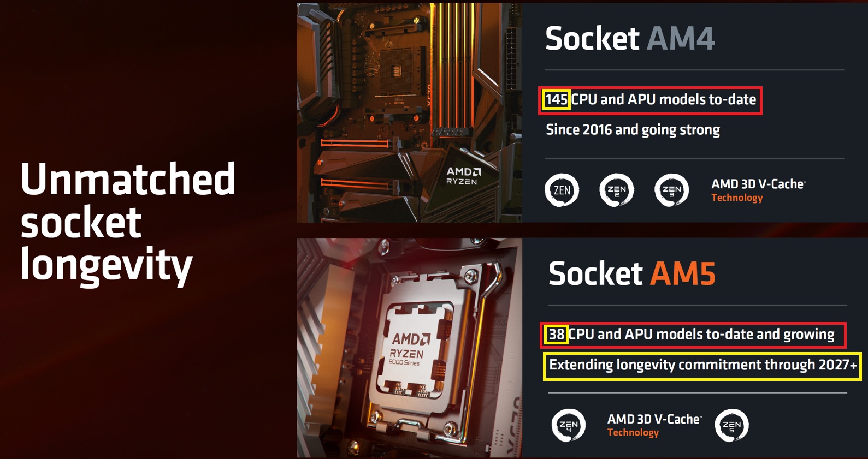Click the ZEN 5 circular logo

pyautogui.click(x=731, y=425)
